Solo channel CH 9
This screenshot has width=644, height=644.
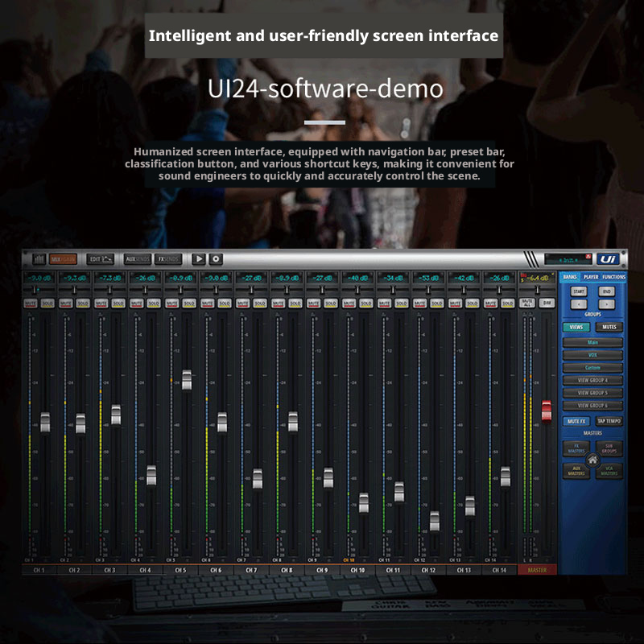tap(331, 303)
